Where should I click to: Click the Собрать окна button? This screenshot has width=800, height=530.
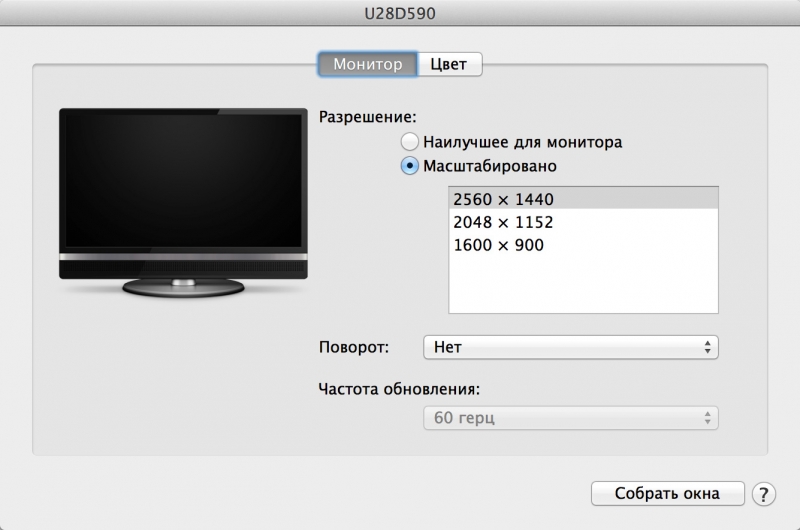click(667, 493)
